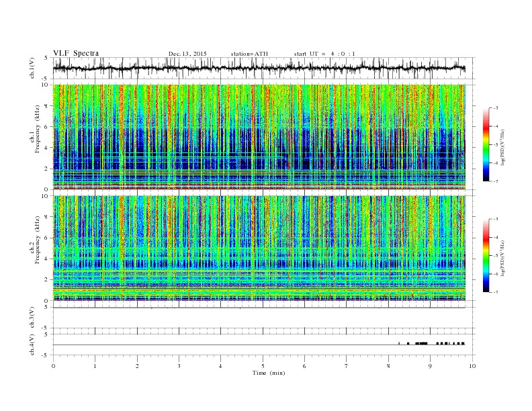Viewport: 532px width, 411px height.
Task: Click the "8" kHz tick on ch.1 frequency axis
Action: (x=47, y=106)
